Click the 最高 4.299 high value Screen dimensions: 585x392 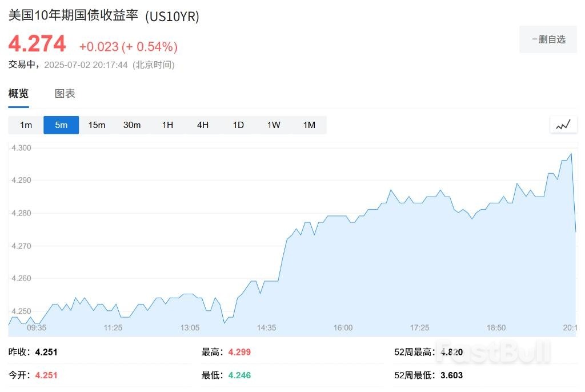coord(239,352)
